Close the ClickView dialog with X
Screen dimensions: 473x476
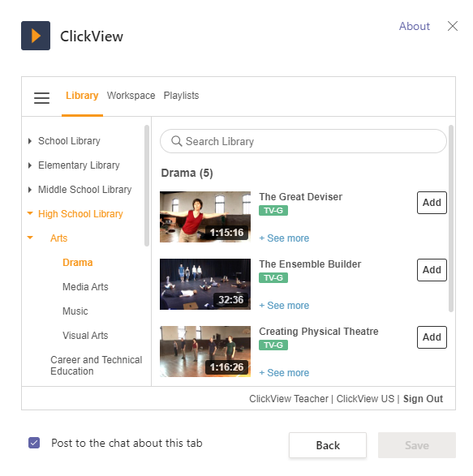453,26
